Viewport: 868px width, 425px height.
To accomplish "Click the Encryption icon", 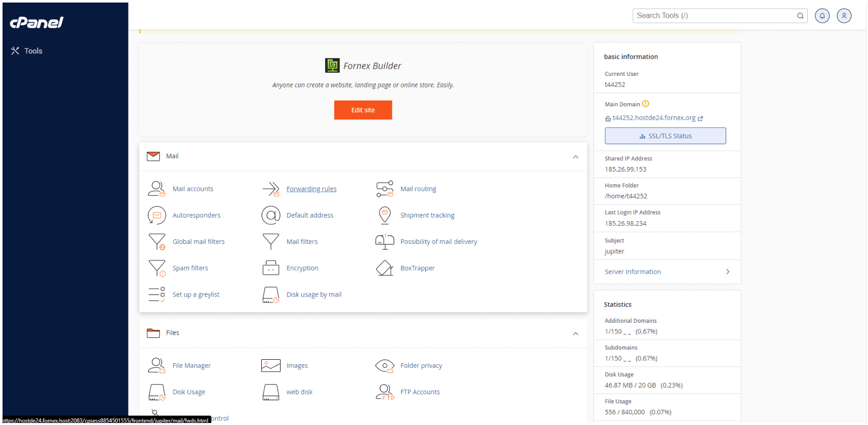I will 271,268.
